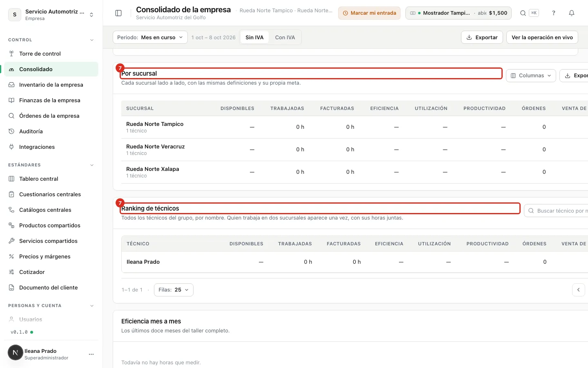The height and width of the screenshot is (368, 588).
Task: Open Inventario de la empresa
Action: click(51, 85)
